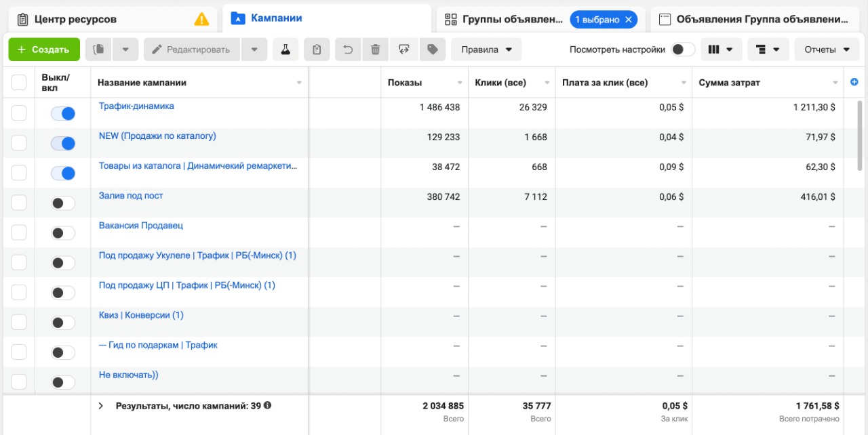This screenshot has width=868, height=435.
Task: Click the tag label icon
Action: pos(431,49)
